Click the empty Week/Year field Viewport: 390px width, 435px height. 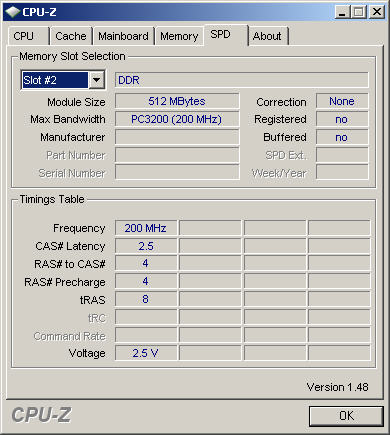[342, 173]
